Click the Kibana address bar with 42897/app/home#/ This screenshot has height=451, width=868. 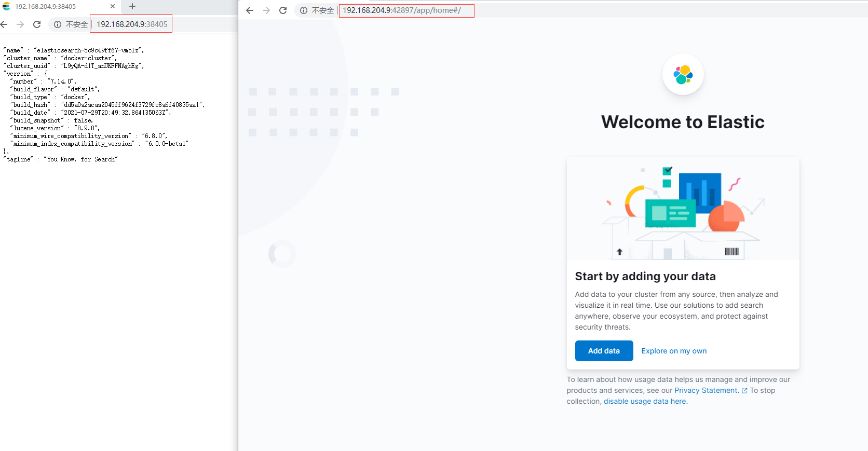(406, 10)
